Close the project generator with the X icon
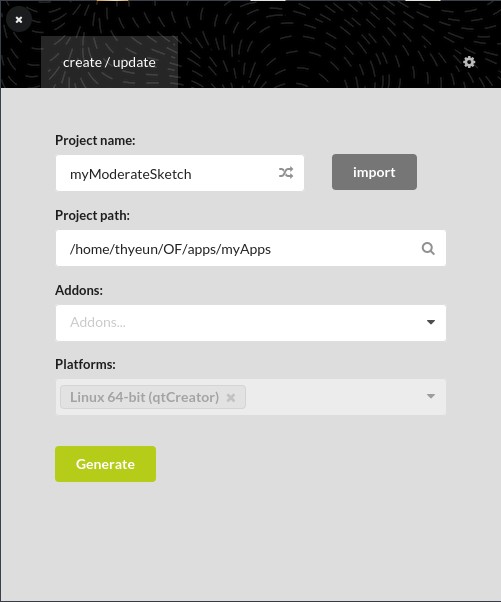Screen dimensions: 501x602 [19, 19]
